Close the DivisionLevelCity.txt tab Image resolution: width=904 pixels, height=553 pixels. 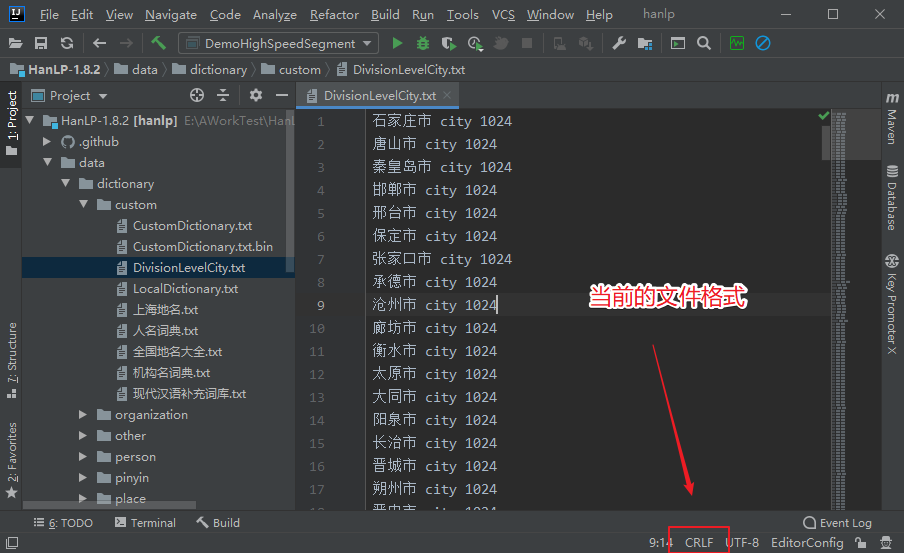[447, 95]
